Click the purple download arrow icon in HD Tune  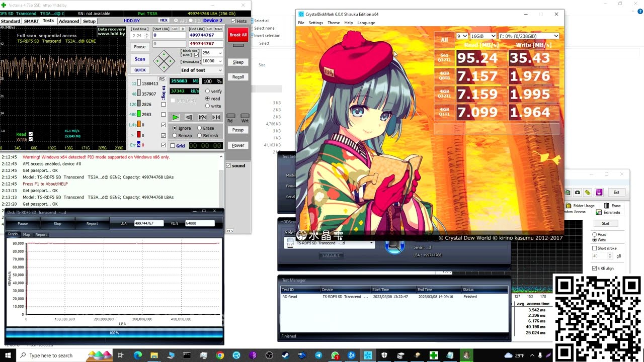[x=599, y=193]
